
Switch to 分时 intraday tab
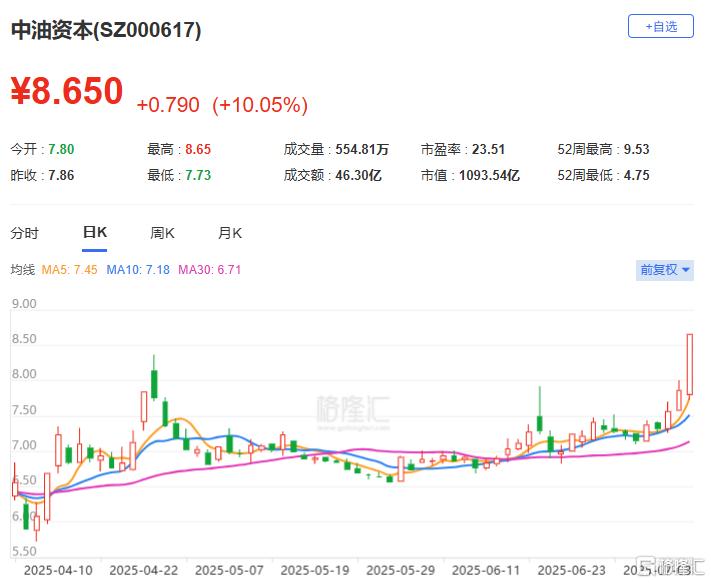pos(24,233)
